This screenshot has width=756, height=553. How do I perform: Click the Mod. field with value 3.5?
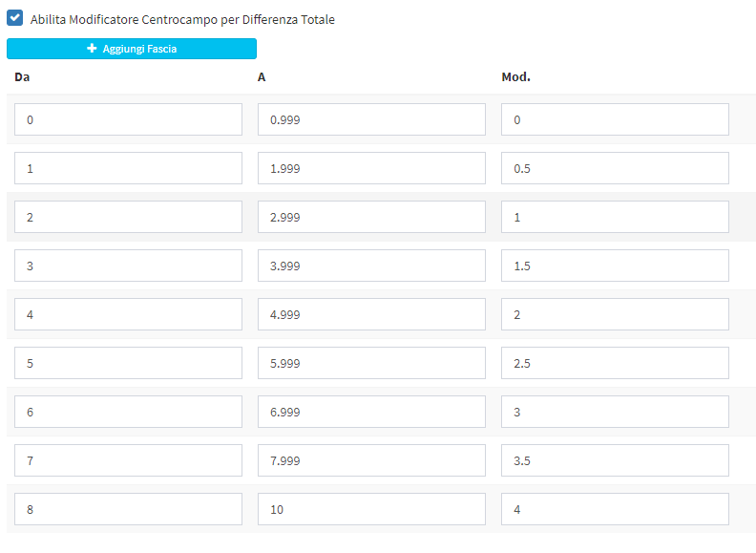(615, 460)
